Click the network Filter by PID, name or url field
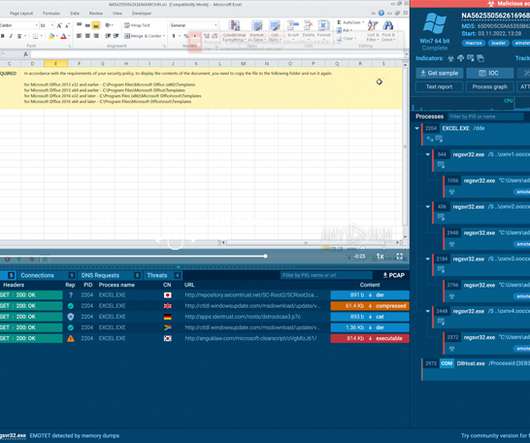The height and width of the screenshot is (443, 530). [x=326, y=275]
